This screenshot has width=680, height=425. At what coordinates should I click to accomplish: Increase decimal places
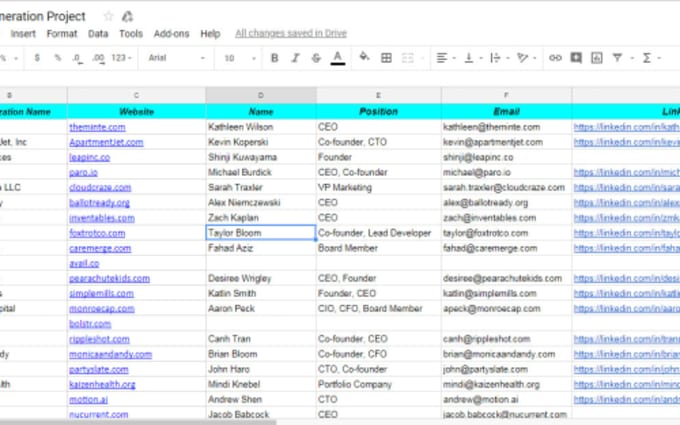tap(98, 58)
